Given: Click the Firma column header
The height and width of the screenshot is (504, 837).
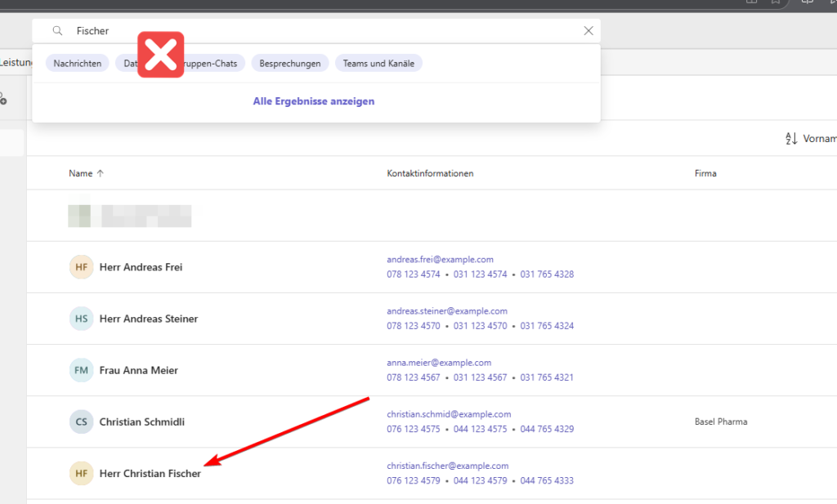Looking at the screenshot, I should tap(705, 173).
